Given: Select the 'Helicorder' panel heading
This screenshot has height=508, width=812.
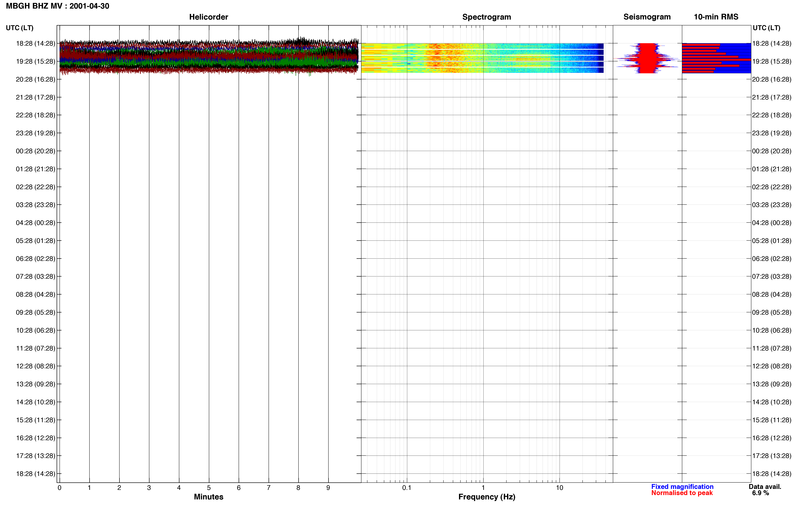Looking at the screenshot, I should (x=209, y=17).
